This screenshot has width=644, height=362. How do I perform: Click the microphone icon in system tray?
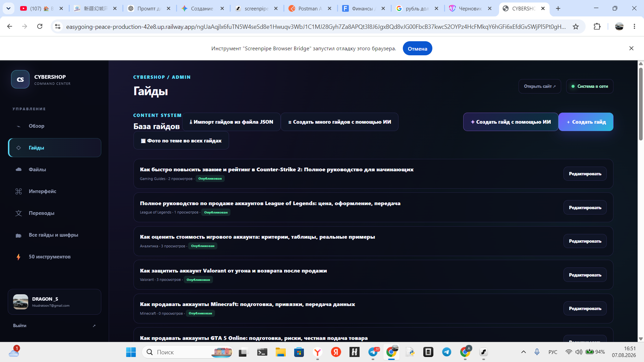[537, 352]
